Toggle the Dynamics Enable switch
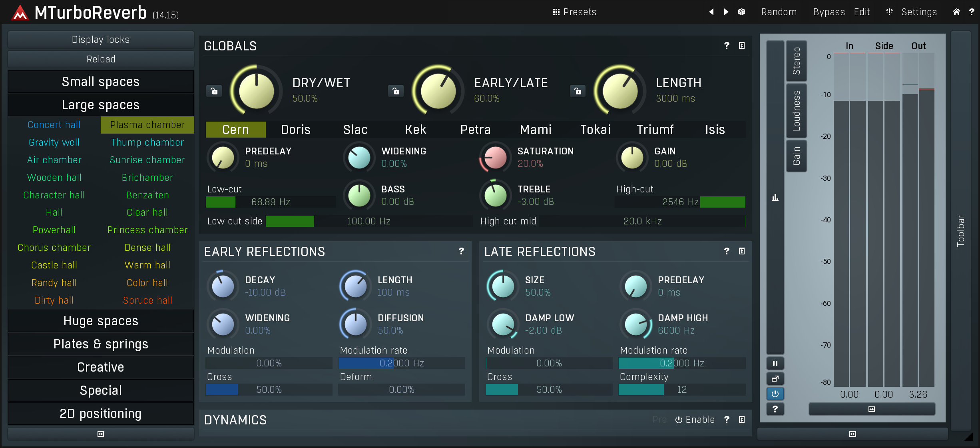This screenshot has width=980, height=448. (x=695, y=420)
